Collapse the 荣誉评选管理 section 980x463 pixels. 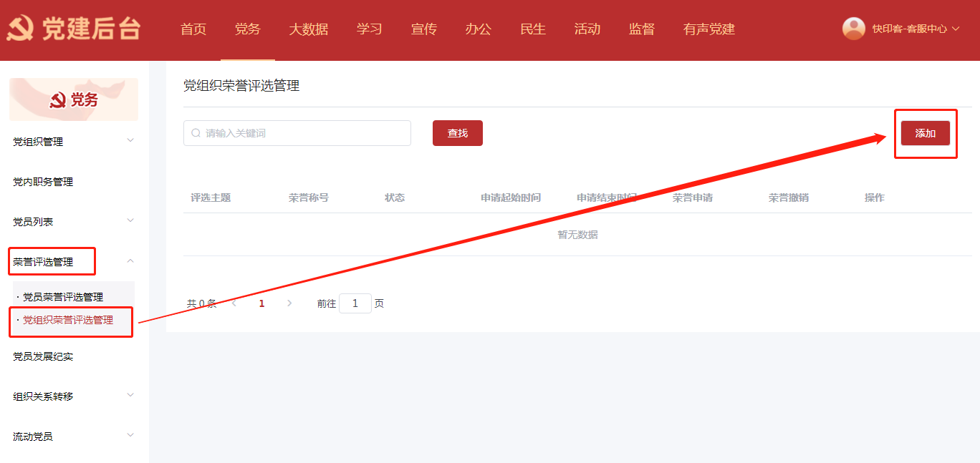click(130, 261)
